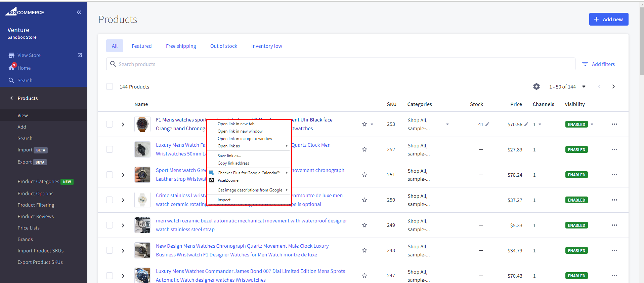Open the men watch ceramic bezel product link
The width and height of the screenshot is (644, 283).
point(251,225)
